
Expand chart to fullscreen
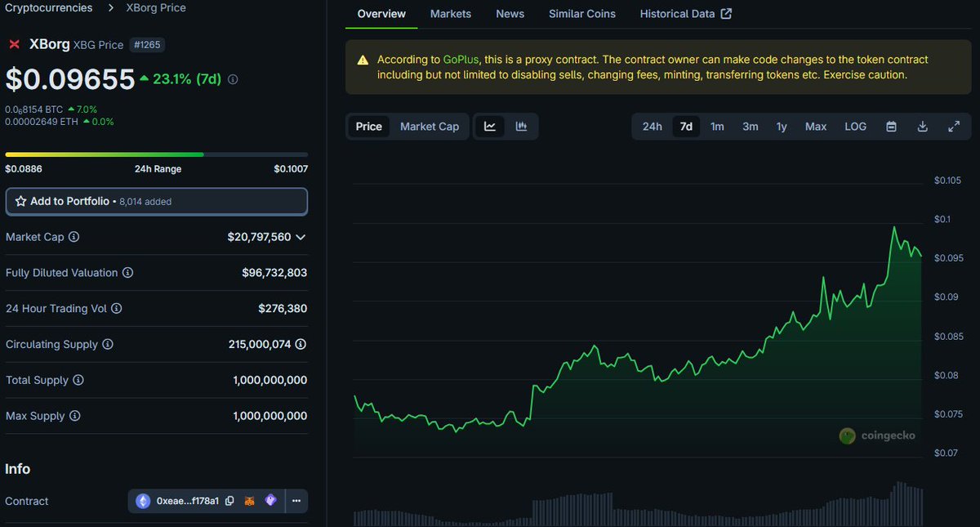(x=954, y=127)
